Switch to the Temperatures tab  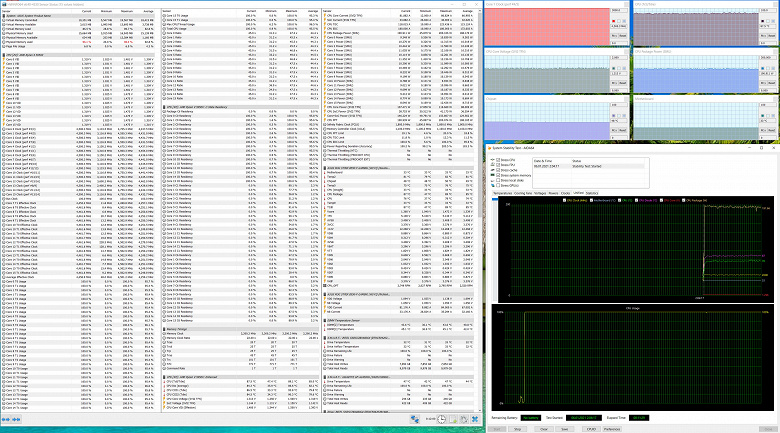(x=505, y=192)
